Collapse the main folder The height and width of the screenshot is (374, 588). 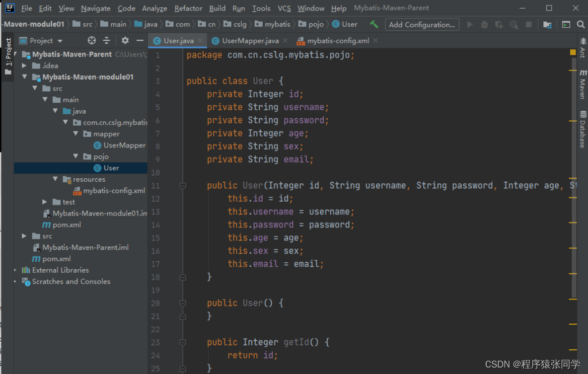[45, 100]
